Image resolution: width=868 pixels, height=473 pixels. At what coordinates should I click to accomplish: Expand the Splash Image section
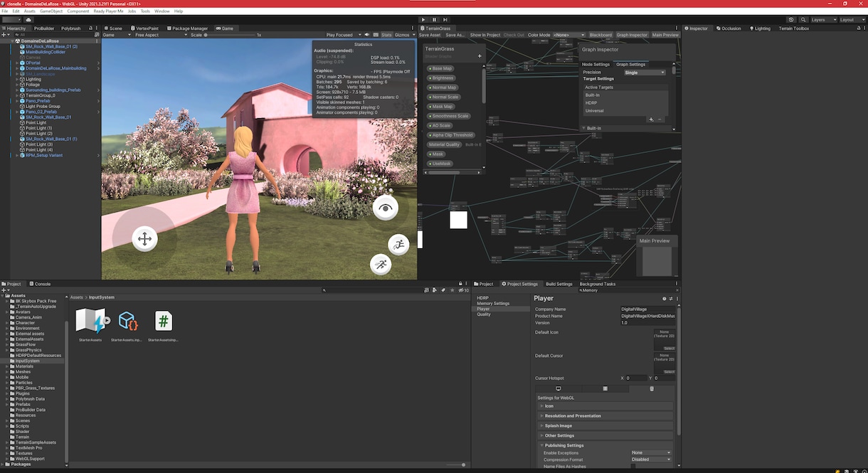pyautogui.click(x=605, y=425)
